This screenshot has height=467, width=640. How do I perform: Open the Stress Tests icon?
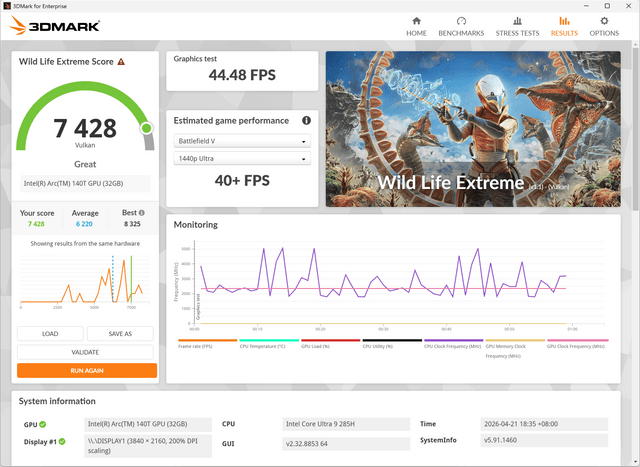517,21
